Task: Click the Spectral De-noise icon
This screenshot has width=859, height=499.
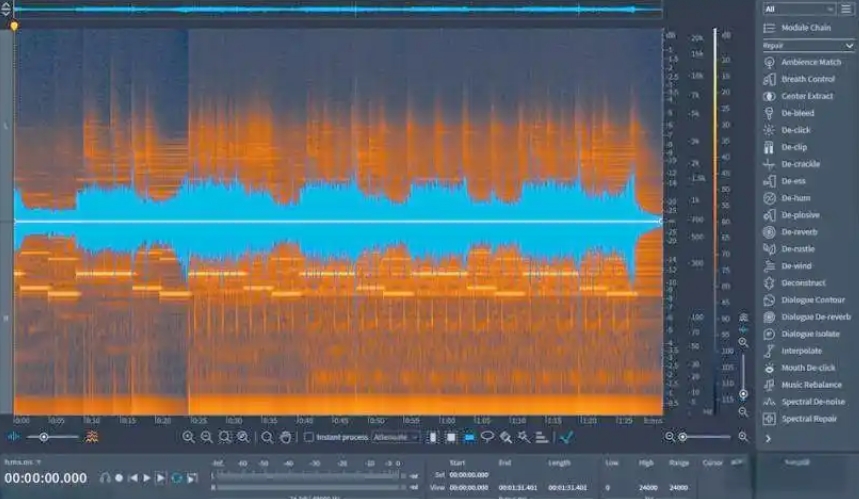Action: pos(769,402)
